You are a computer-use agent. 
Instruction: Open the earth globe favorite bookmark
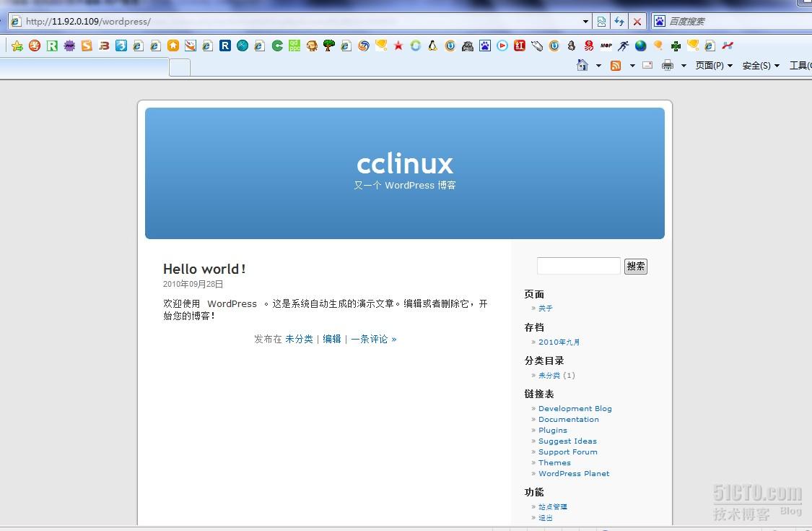(641, 46)
